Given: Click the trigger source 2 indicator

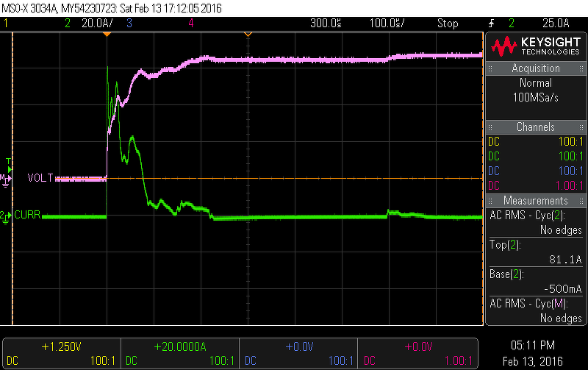Looking at the screenshot, I should (x=512, y=24).
